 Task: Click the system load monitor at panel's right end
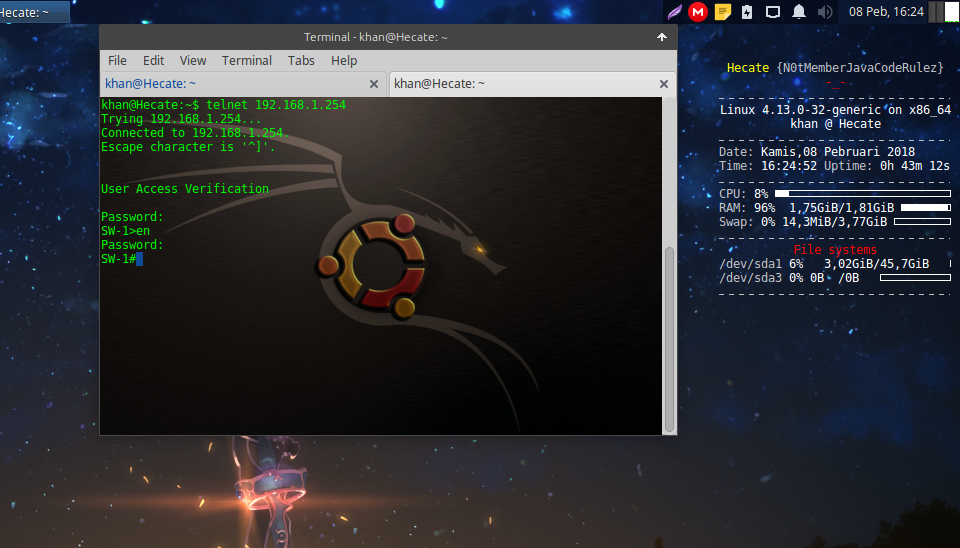[944, 12]
